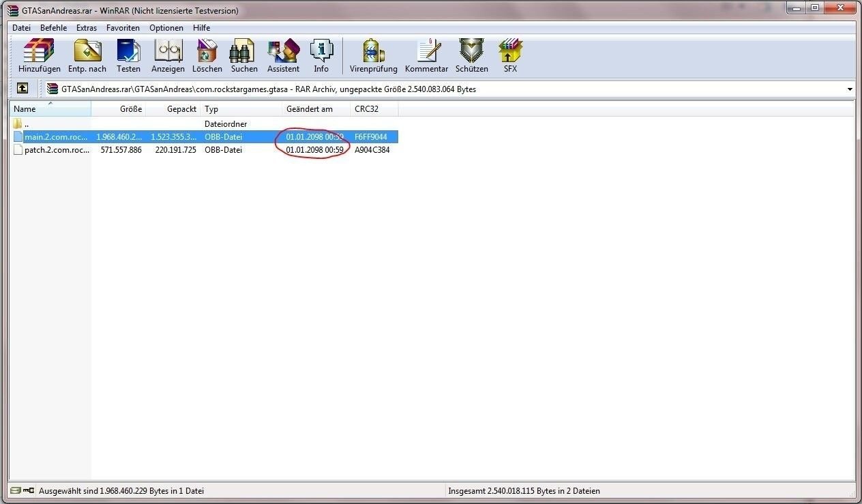The width and height of the screenshot is (862, 504).
Task: Create SFX self-extracting archive
Action: click(510, 56)
